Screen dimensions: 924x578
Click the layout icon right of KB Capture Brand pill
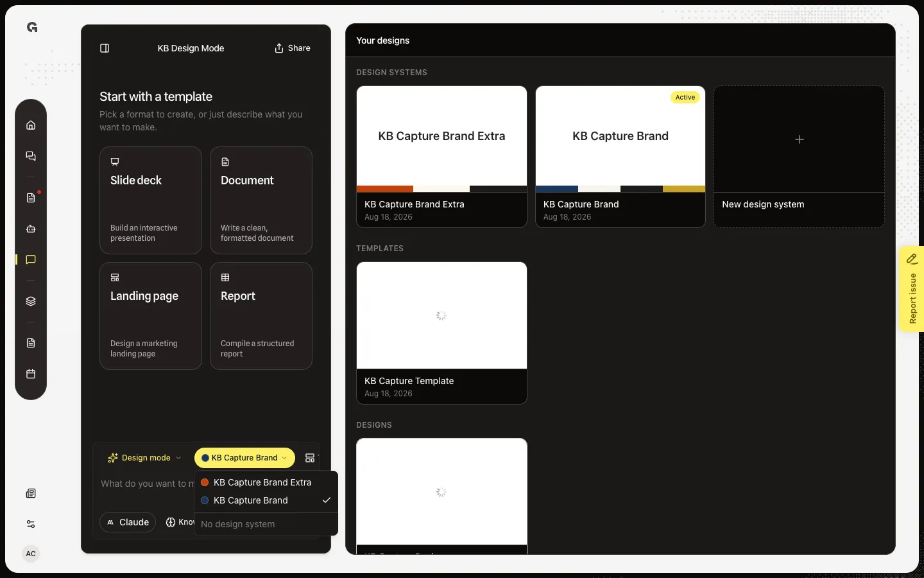(x=310, y=458)
